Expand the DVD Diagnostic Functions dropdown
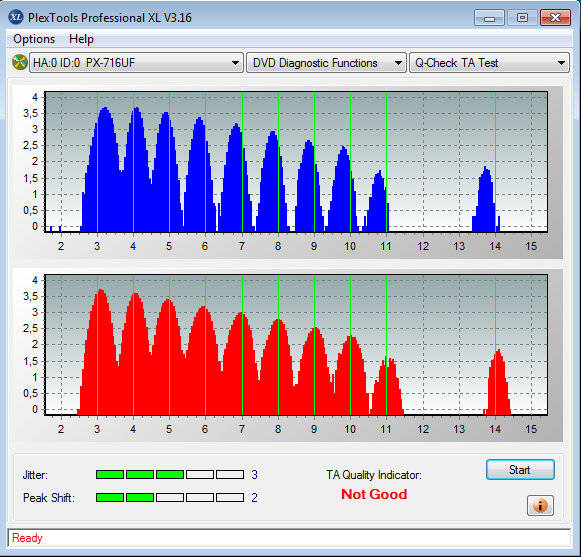This screenshot has height=557, width=581. [x=326, y=63]
